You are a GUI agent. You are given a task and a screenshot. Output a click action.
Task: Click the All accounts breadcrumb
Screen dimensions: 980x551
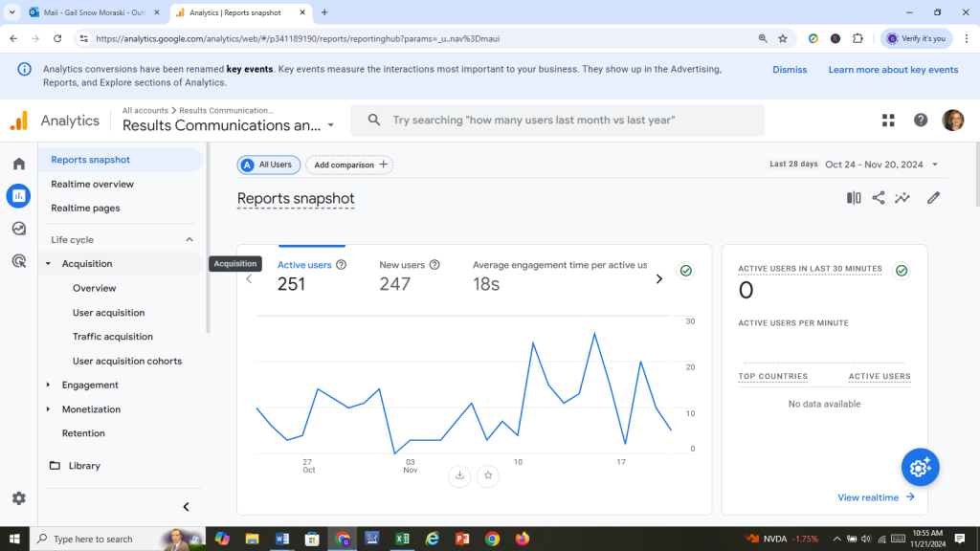145,111
